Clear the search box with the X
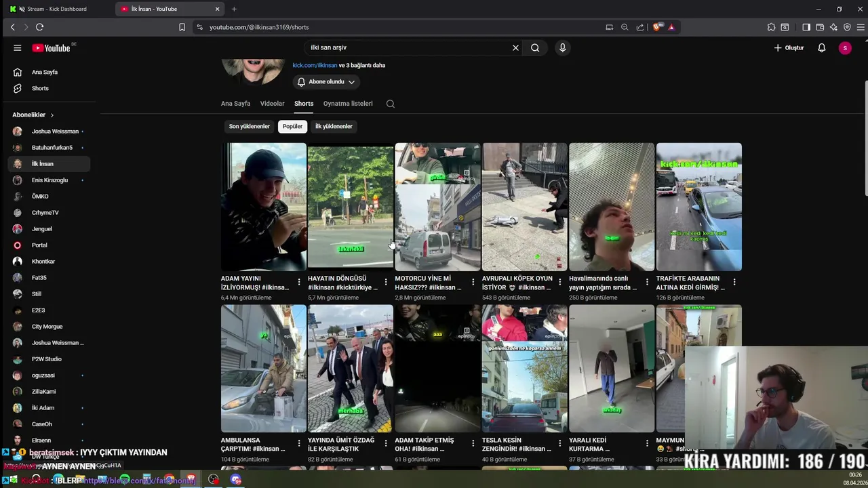 pyautogui.click(x=515, y=47)
